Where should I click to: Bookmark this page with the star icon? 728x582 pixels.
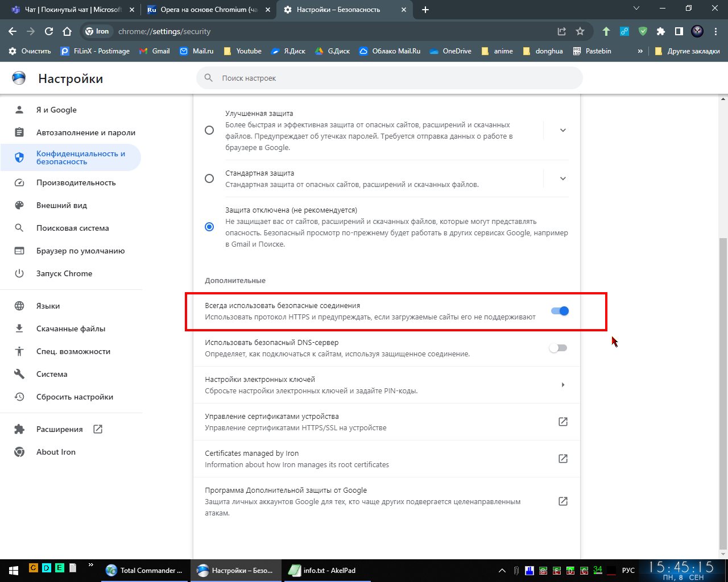580,32
